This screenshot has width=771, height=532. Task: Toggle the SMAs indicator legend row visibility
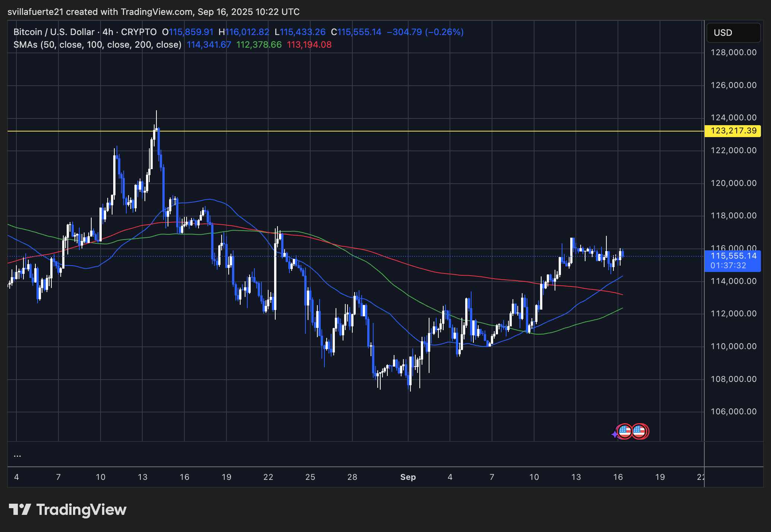pyautogui.click(x=96, y=45)
